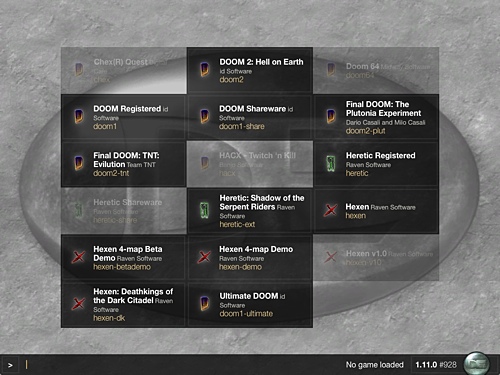Screen dimensions: 500x375
Task: Click the dimmed Heretic Shareware entry
Action: [x=124, y=211]
